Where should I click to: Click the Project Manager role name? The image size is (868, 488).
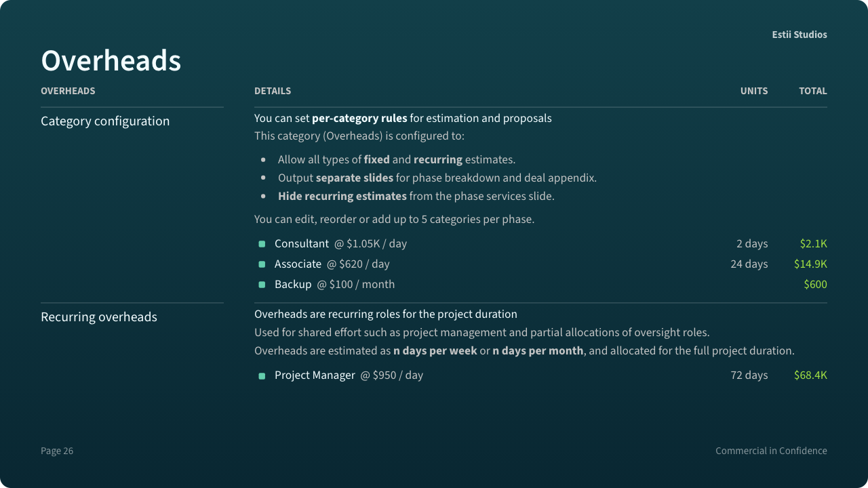pos(315,375)
